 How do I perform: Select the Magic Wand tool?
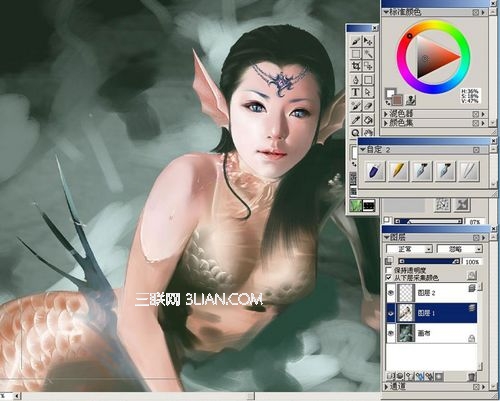[368, 54]
